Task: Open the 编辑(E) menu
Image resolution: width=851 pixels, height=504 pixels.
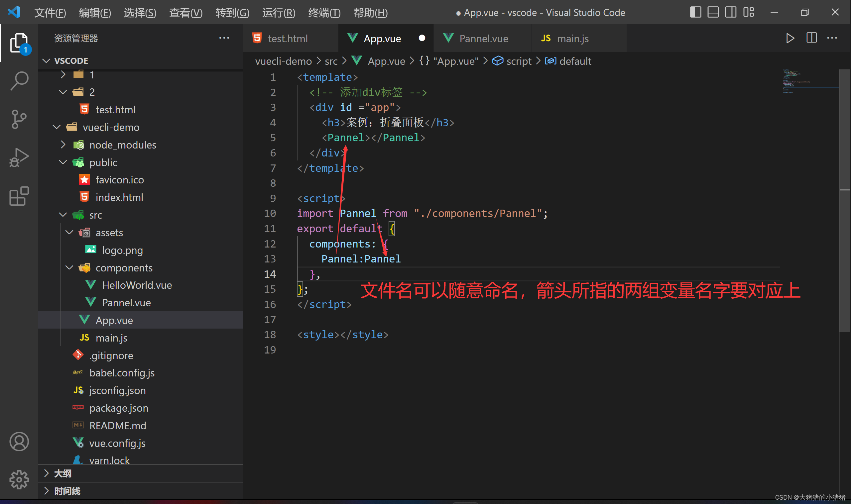Action: (x=95, y=13)
